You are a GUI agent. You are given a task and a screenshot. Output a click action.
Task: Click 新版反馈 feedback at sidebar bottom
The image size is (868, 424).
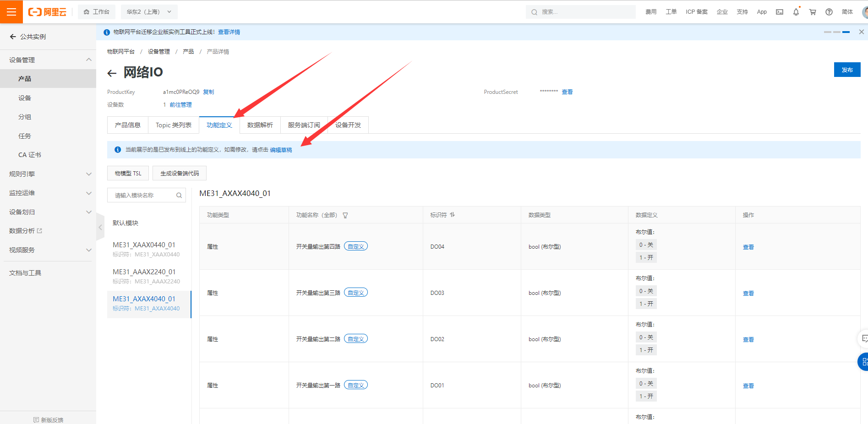tap(48, 420)
